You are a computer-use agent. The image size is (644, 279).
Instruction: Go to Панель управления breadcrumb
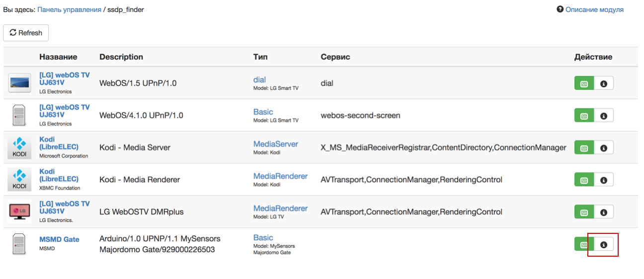pyautogui.click(x=69, y=9)
